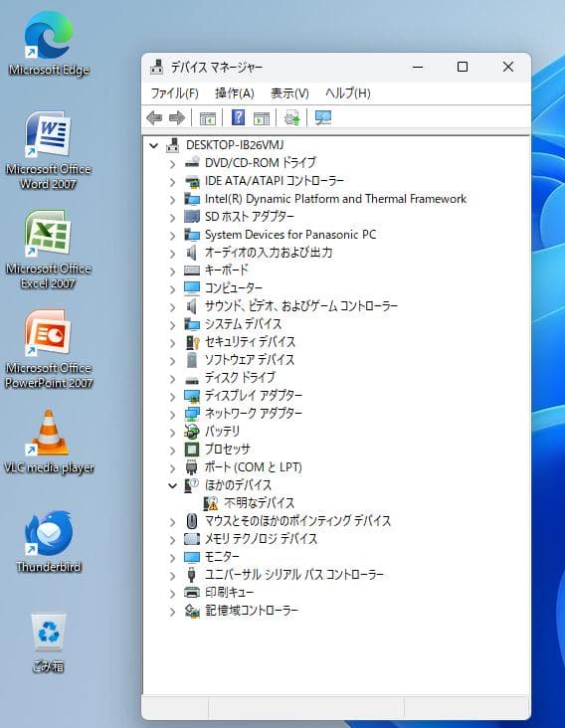Click the Microsoft Edge desktop shortcut
The height and width of the screenshot is (728, 565).
[49, 43]
